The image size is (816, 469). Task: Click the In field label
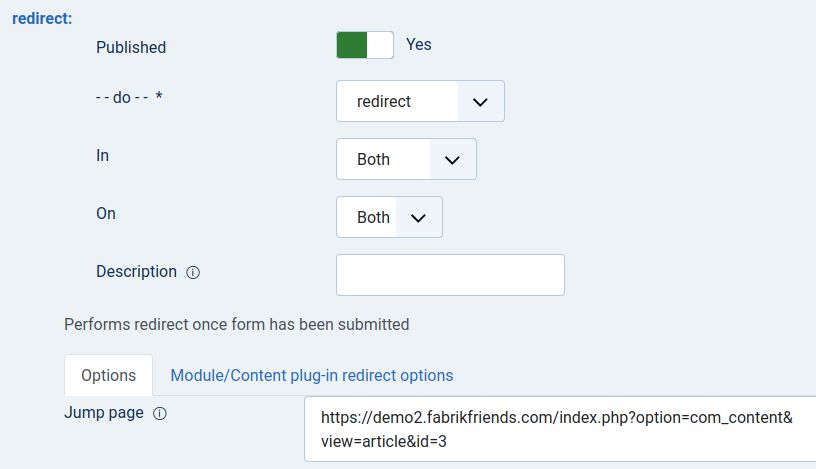coord(103,156)
